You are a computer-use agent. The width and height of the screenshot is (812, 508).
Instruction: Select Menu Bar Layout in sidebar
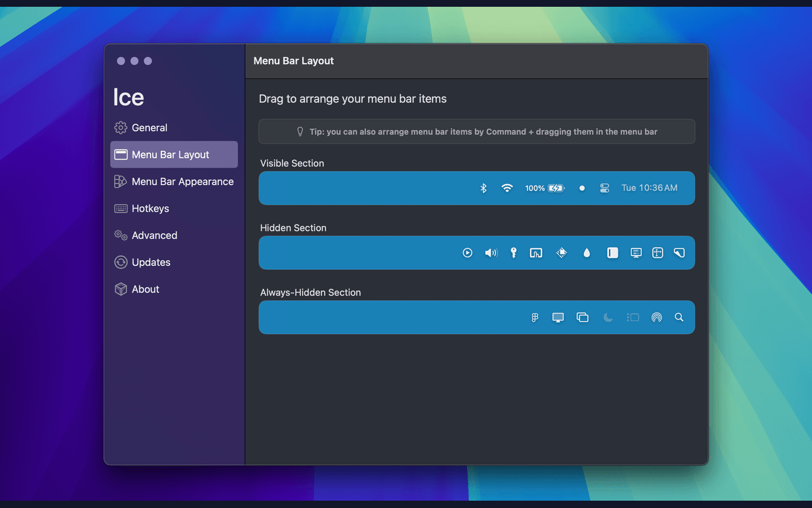(x=174, y=155)
